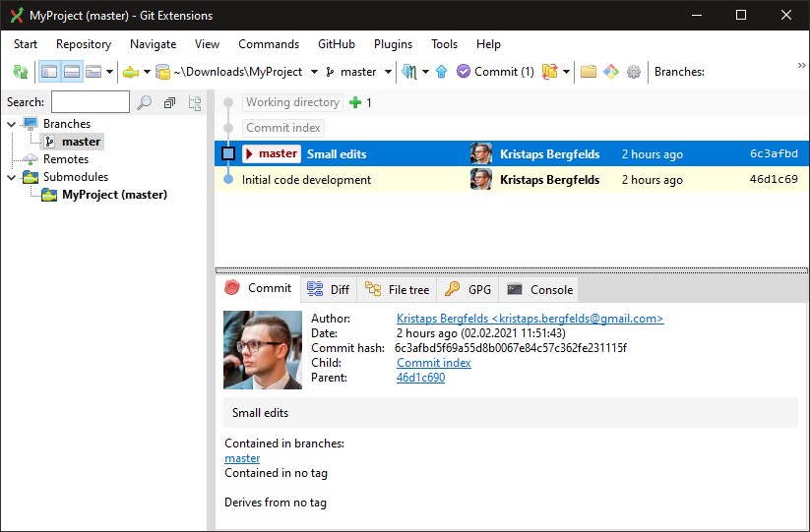The image size is (810, 532).
Task: Toggle the commit info bottom panel button
Action: pyautogui.click(x=72, y=72)
